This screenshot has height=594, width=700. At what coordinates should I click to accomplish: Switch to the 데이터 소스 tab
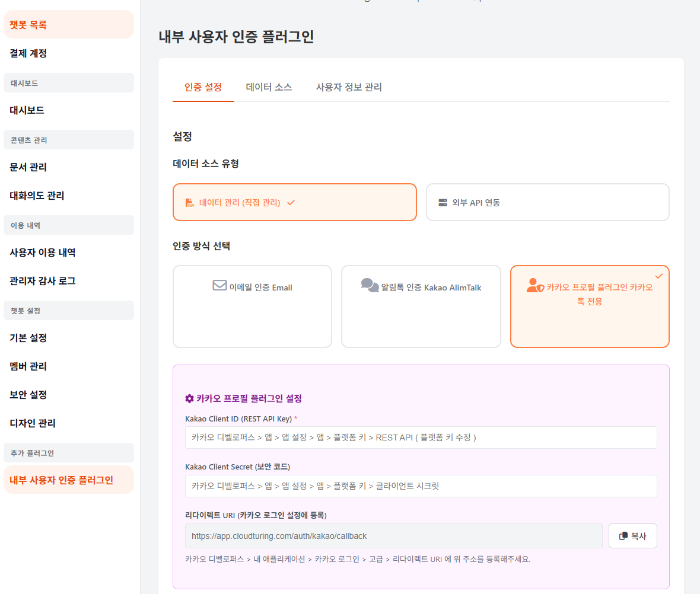[x=269, y=87]
